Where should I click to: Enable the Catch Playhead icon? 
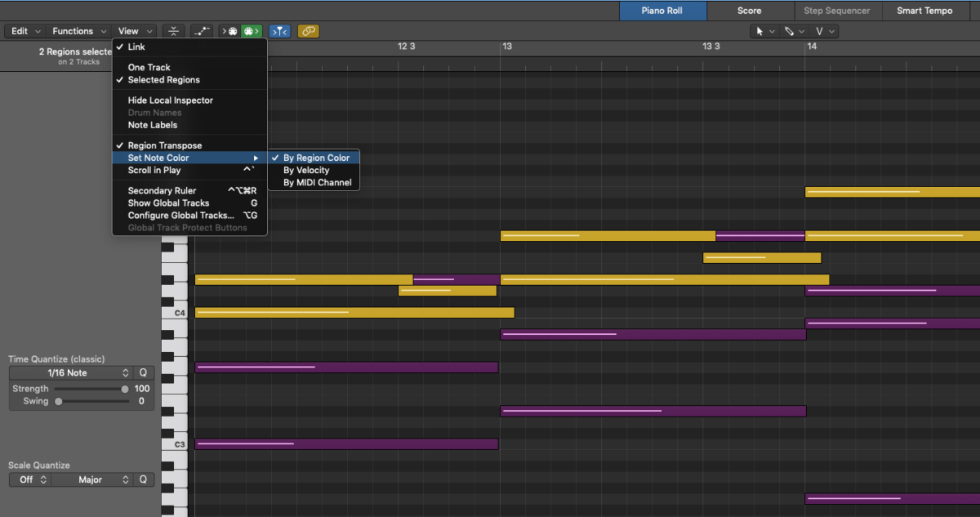click(x=278, y=30)
